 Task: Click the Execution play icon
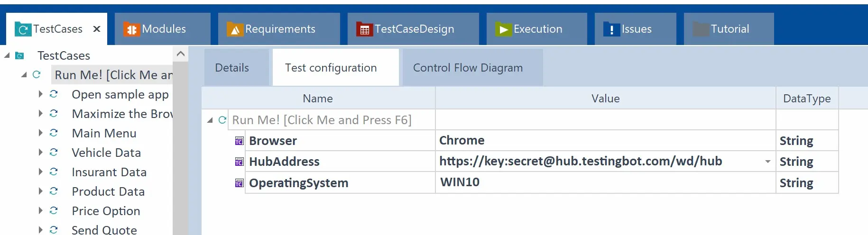(x=503, y=29)
